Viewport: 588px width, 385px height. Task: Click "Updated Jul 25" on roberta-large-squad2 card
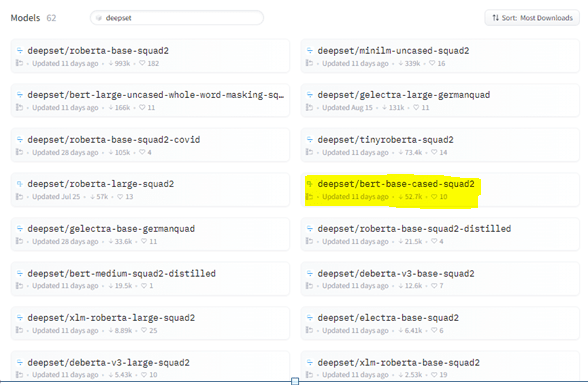click(56, 196)
